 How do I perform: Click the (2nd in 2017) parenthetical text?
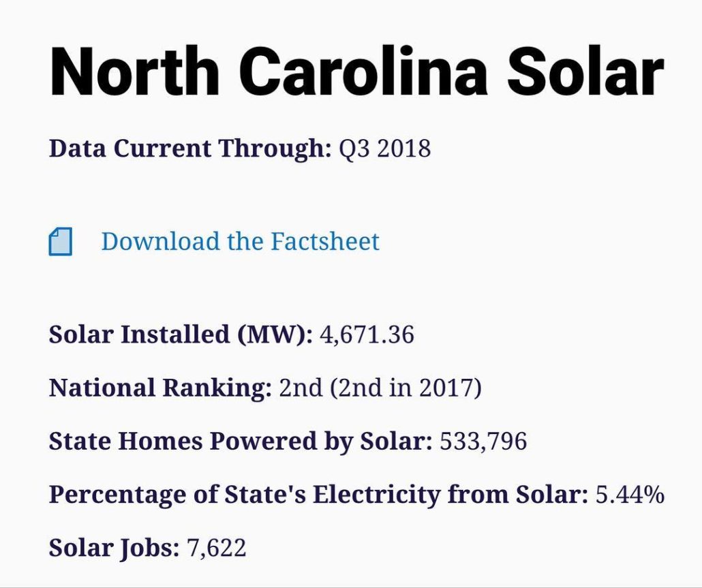[406, 388]
